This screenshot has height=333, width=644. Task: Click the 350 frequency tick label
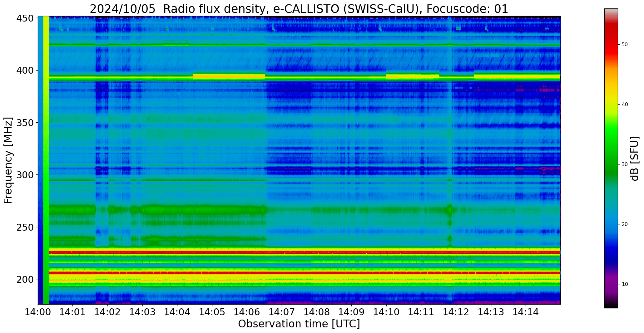click(25, 123)
